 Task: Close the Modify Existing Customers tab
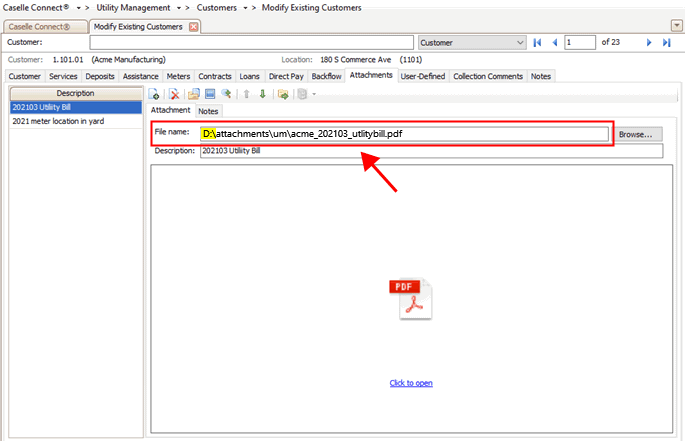click(194, 27)
